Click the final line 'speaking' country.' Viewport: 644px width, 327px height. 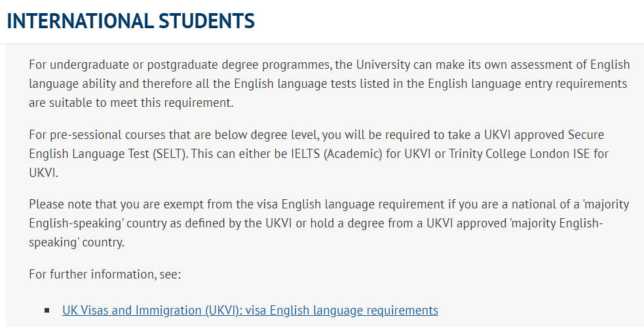[x=77, y=242]
